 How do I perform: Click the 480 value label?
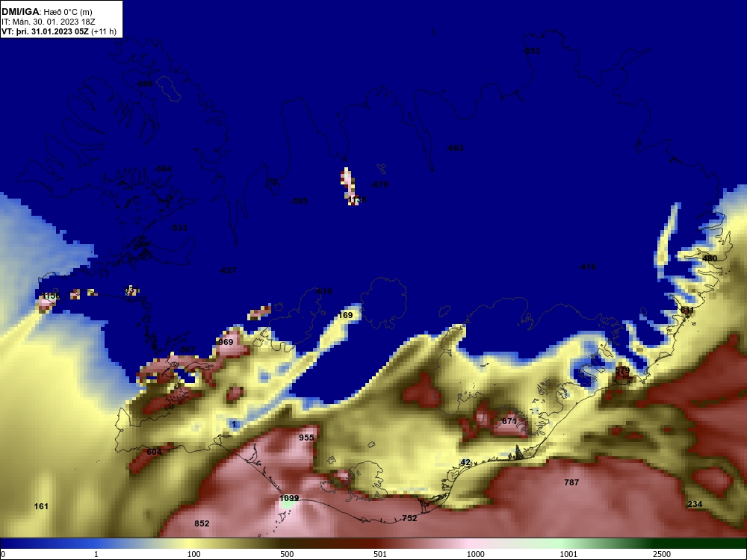point(710,258)
